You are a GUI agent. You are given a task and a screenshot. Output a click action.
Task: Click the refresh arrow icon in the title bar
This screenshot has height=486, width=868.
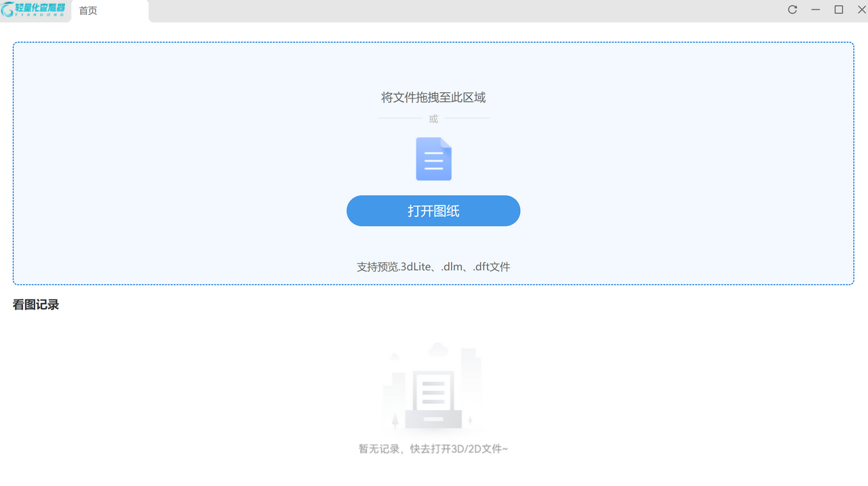click(792, 10)
